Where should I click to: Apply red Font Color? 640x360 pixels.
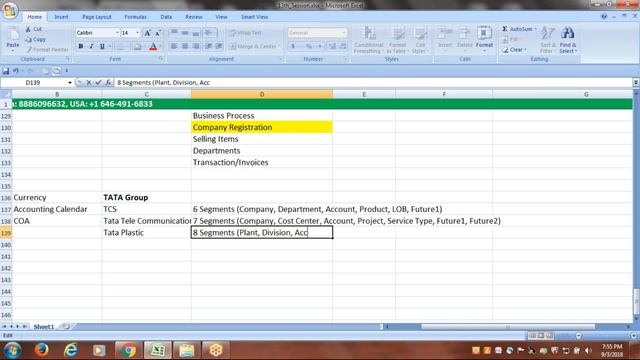pyautogui.click(x=153, y=47)
